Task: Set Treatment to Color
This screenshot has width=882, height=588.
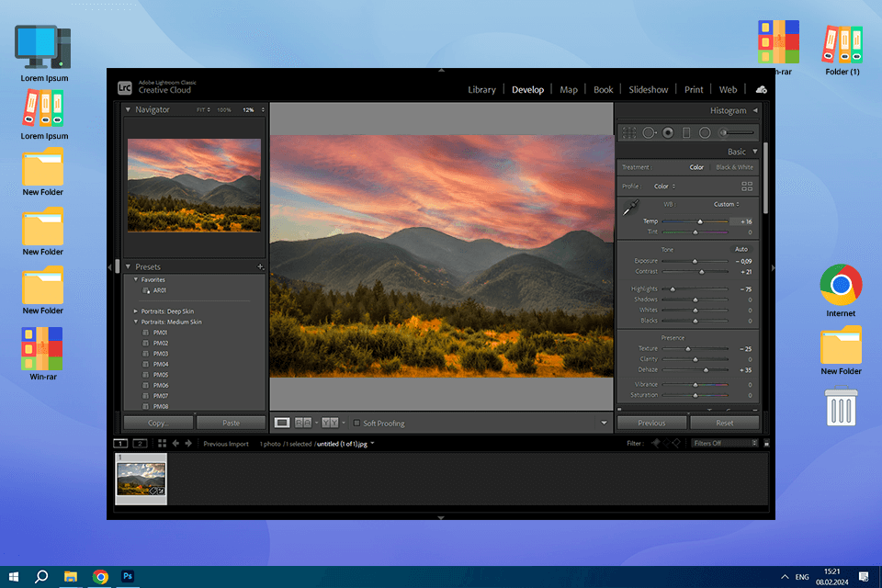Action: (696, 167)
